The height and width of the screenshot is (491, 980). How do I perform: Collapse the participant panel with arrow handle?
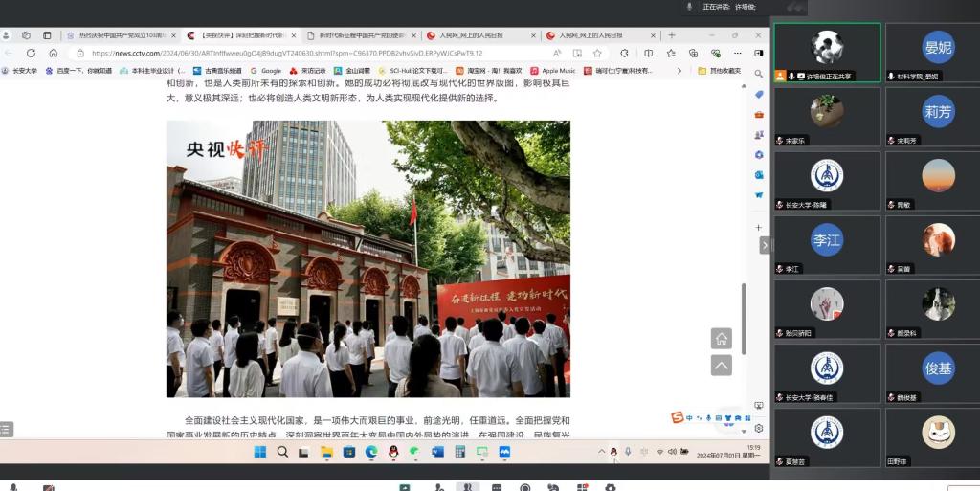(x=765, y=245)
